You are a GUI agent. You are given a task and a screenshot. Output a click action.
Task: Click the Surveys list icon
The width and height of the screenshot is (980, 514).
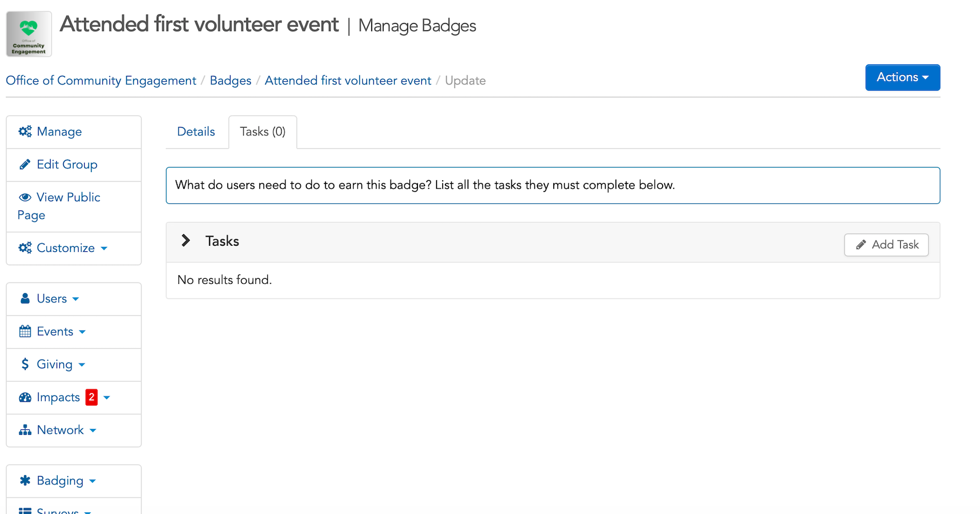[x=25, y=511]
